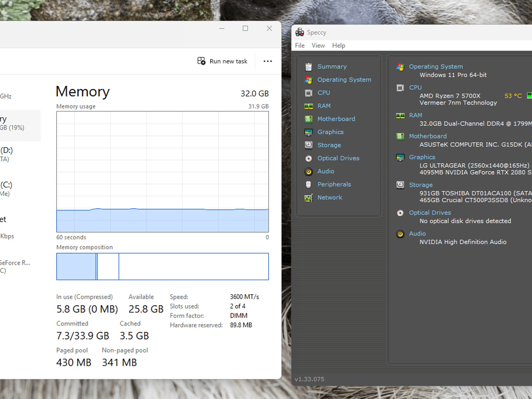The image size is (532, 399).
Task: Click the Audio speaker icon in Speccy sidebar
Action: (x=308, y=171)
